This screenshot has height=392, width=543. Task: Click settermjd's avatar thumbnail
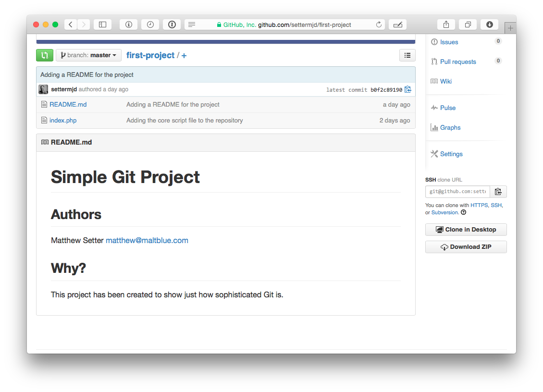click(x=43, y=89)
